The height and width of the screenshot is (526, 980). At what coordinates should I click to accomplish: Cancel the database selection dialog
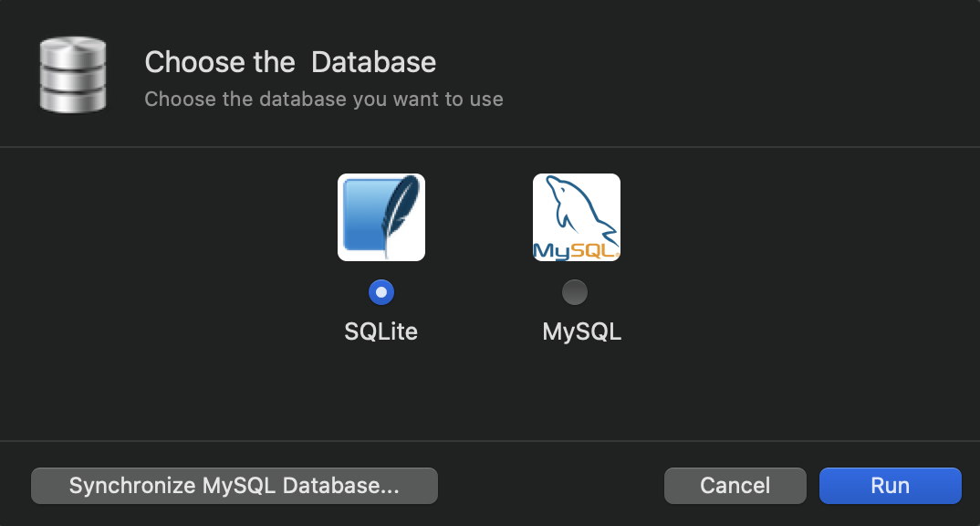[x=735, y=486]
